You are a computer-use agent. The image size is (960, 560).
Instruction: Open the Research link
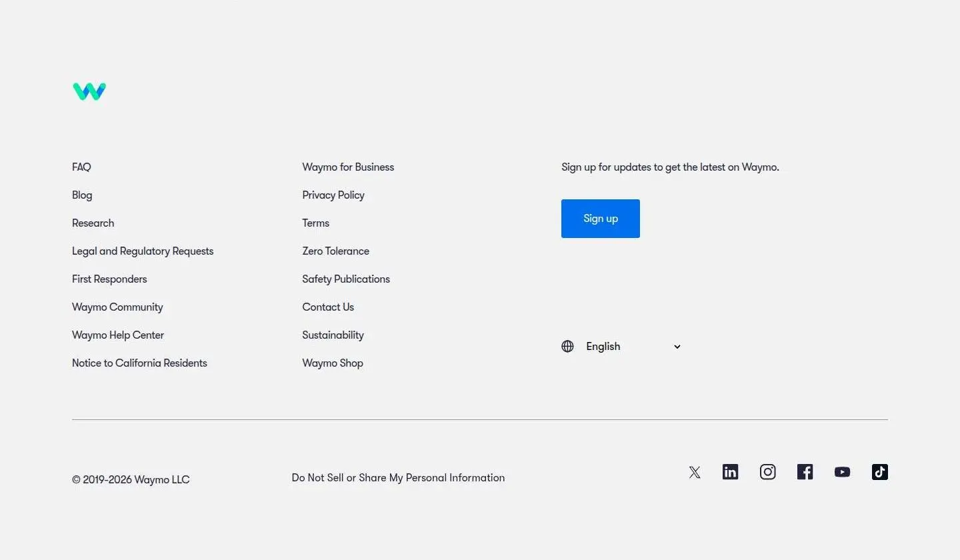coord(93,223)
